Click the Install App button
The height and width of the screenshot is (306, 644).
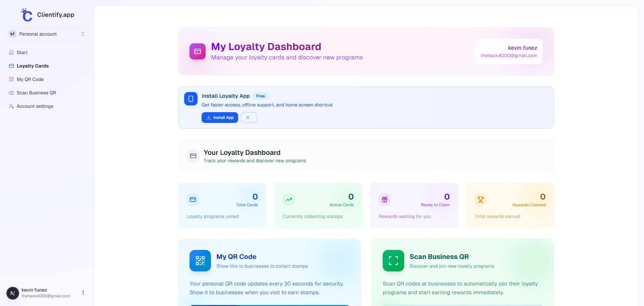coord(220,118)
